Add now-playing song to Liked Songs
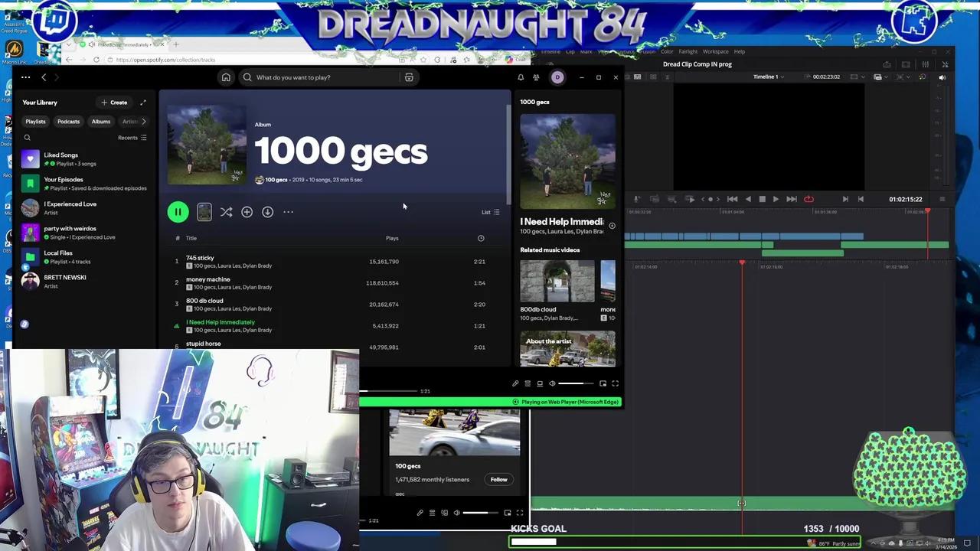 (612, 226)
